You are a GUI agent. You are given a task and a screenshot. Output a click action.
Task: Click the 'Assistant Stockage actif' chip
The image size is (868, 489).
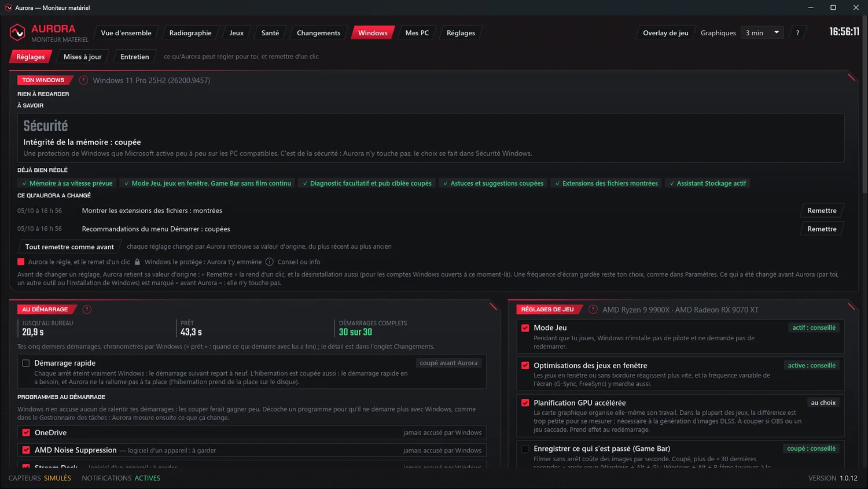[x=707, y=183]
